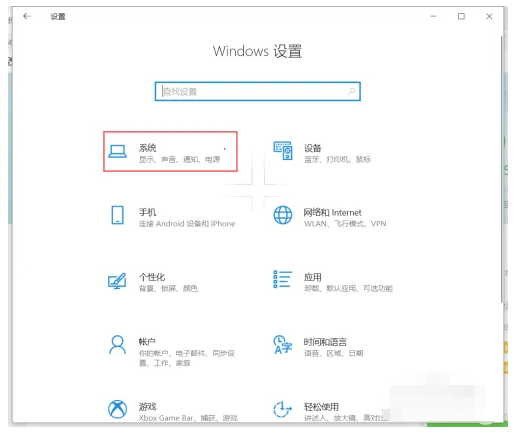Open the Time & Language icon

click(x=283, y=344)
